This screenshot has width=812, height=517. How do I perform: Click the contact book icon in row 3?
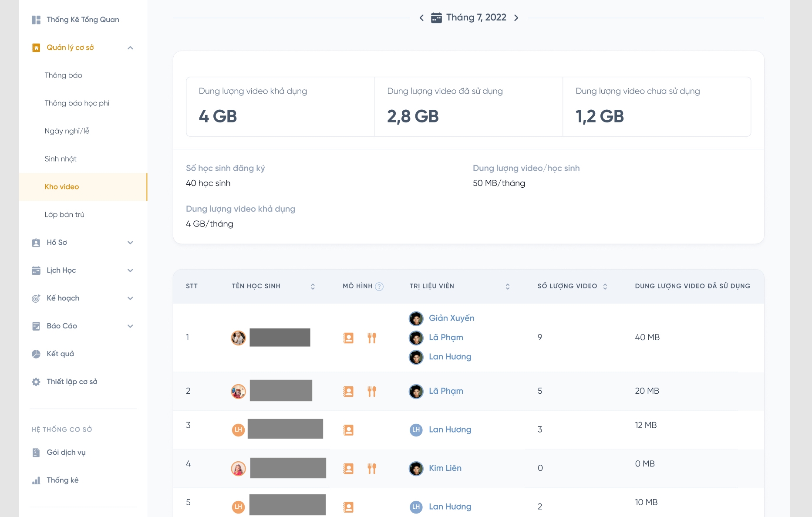point(348,430)
